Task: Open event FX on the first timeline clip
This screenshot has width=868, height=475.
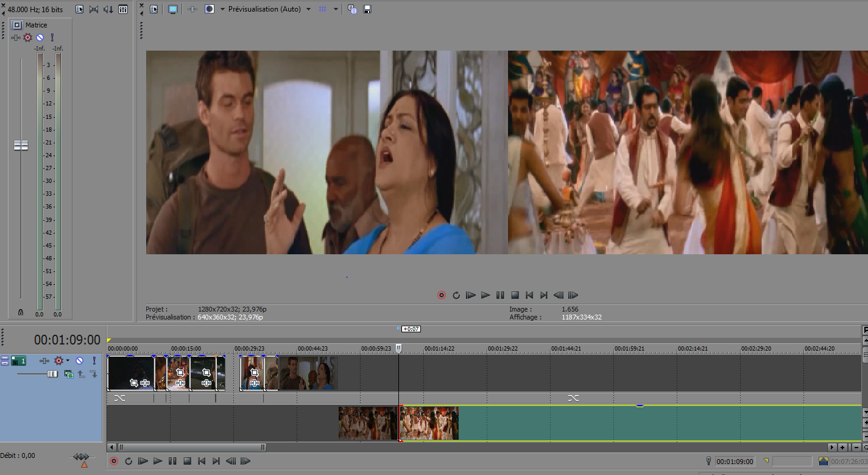Action: 145,383
